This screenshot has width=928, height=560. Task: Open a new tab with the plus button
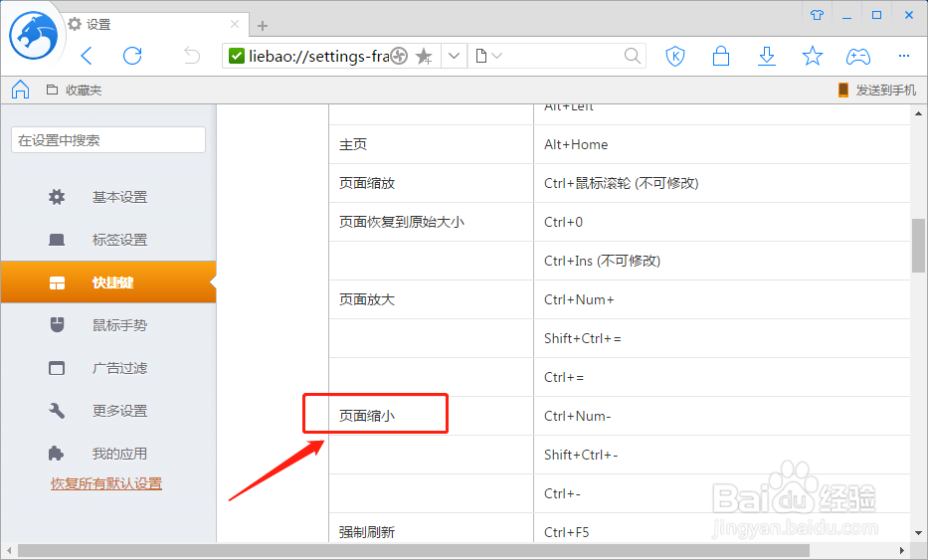(x=263, y=26)
